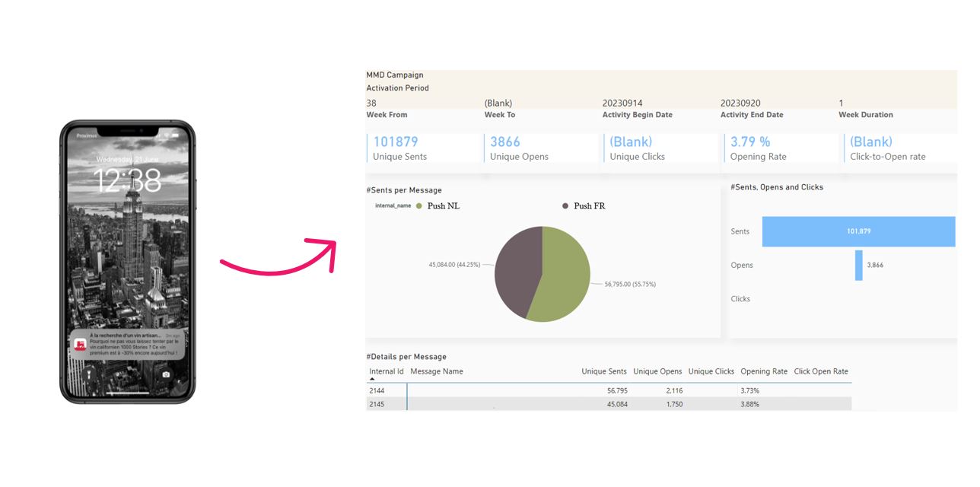Select table row with Internal Id 2145

[609, 404]
